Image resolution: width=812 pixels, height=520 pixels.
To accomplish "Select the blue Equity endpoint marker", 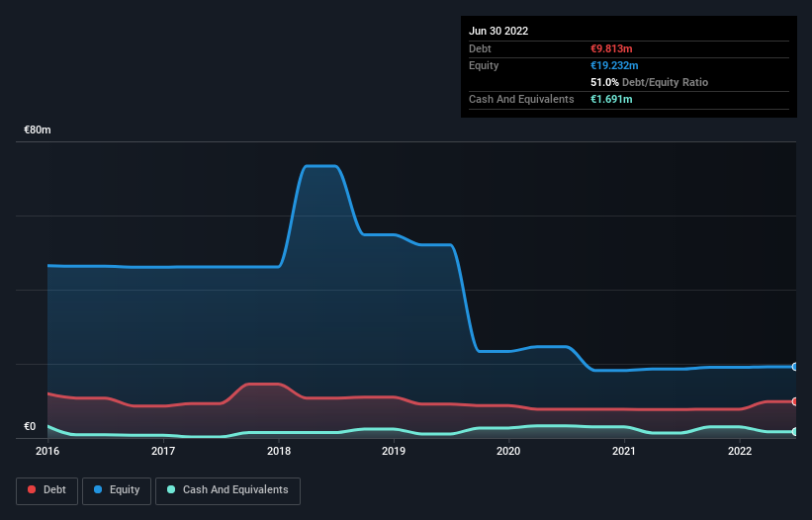I will [x=795, y=367].
